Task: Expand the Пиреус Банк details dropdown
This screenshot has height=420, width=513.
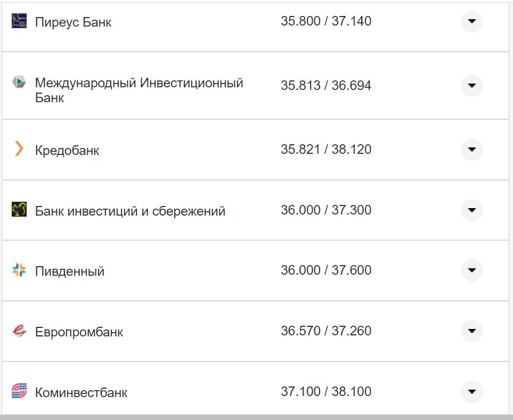Action: tap(471, 21)
